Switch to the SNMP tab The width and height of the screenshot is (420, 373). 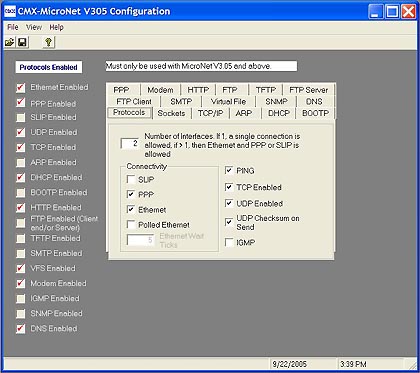tap(276, 101)
